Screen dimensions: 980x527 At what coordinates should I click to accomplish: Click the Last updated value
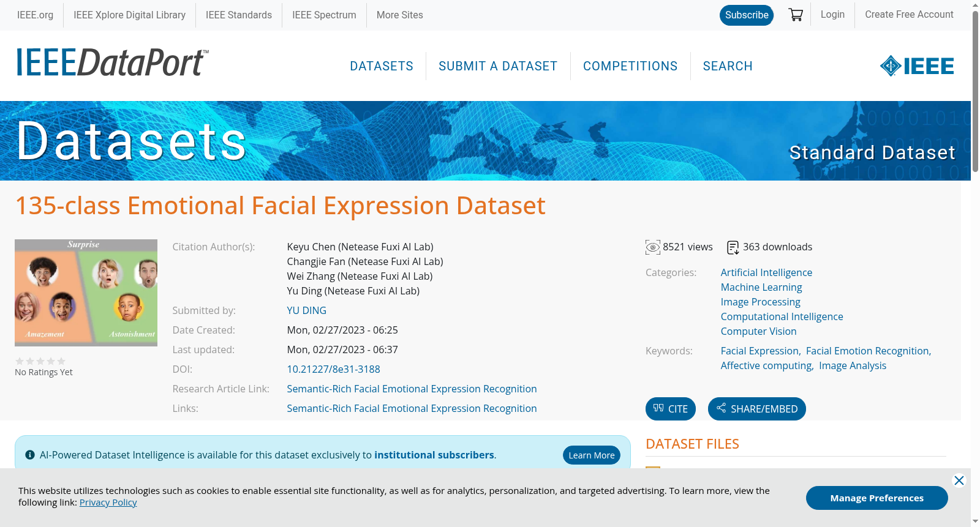pyautogui.click(x=342, y=349)
